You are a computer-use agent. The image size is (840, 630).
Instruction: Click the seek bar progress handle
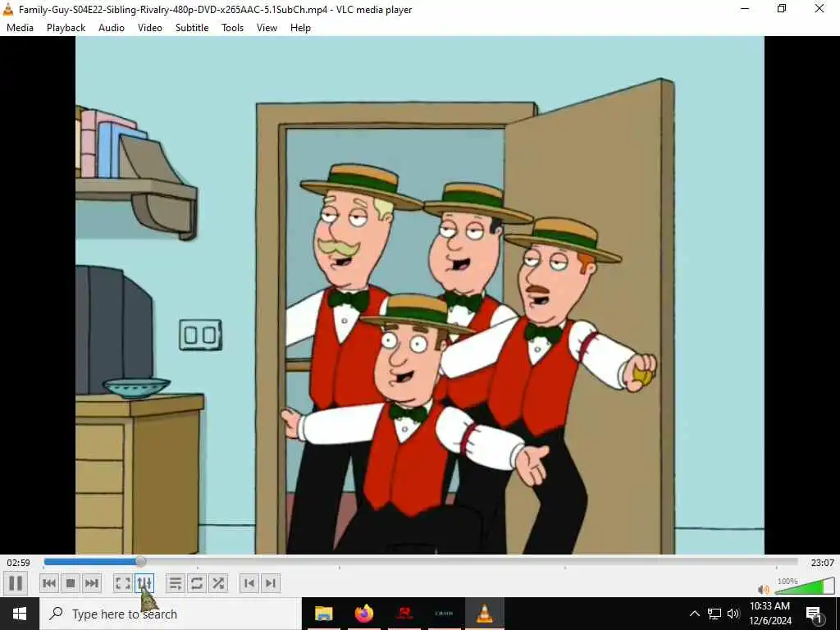[x=140, y=561]
